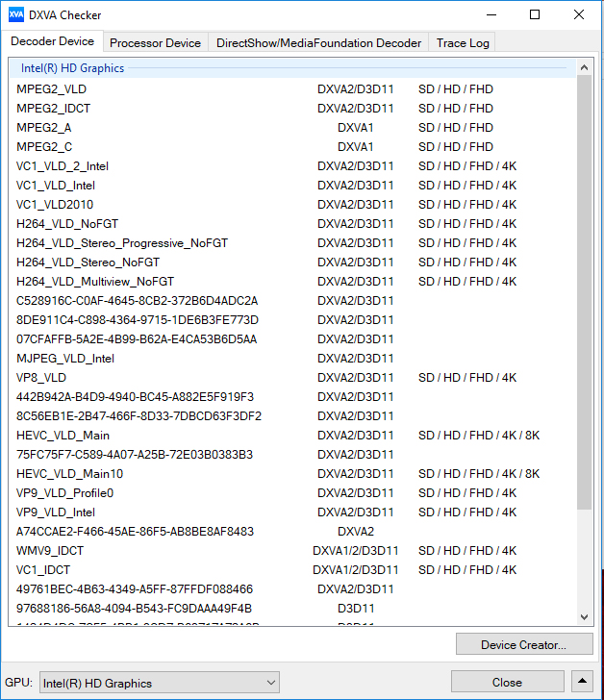Select the HEVC_VLD_Main10 row
Screen dimensions: 604x700
coord(292,473)
